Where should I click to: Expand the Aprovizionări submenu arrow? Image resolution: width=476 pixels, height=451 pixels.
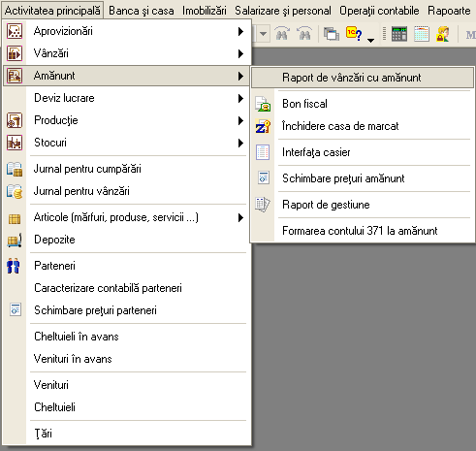pos(240,31)
